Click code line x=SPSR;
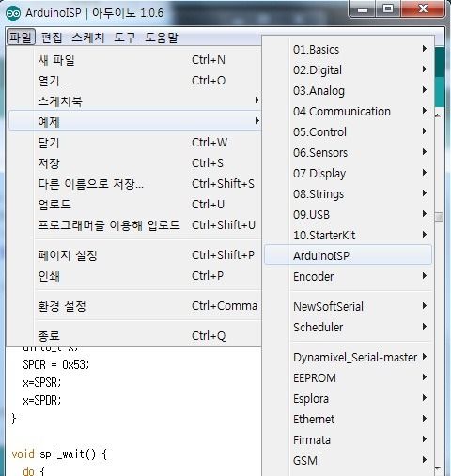This screenshot has height=476, width=451. click(x=42, y=382)
